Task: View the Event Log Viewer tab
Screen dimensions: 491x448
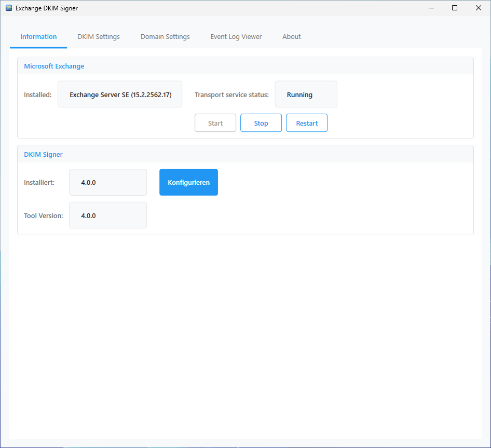Action: tap(236, 36)
